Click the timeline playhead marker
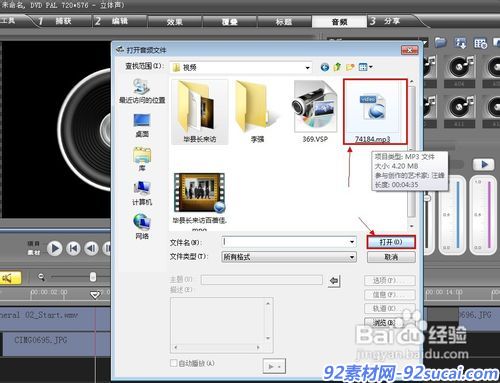The height and width of the screenshot is (383, 500). (x=95, y=295)
